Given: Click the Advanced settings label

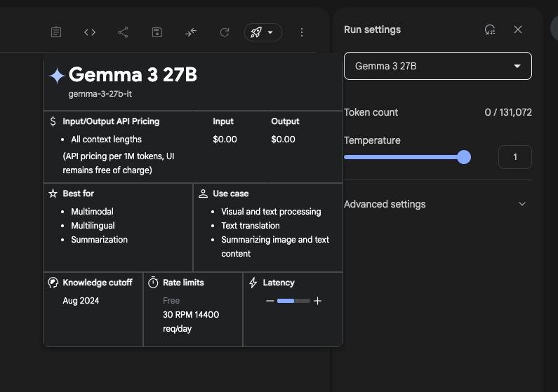Looking at the screenshot, I should pos(385,204).
